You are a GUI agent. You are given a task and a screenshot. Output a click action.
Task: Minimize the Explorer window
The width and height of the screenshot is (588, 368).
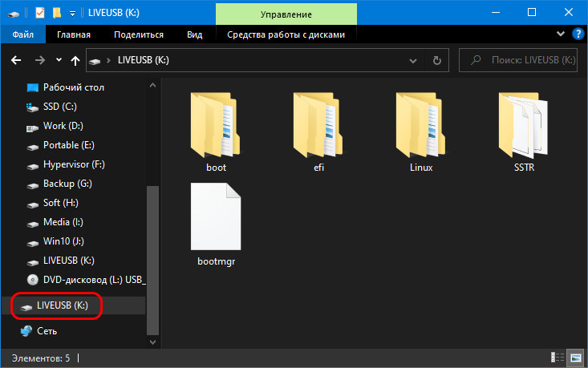tap(496, 12)
